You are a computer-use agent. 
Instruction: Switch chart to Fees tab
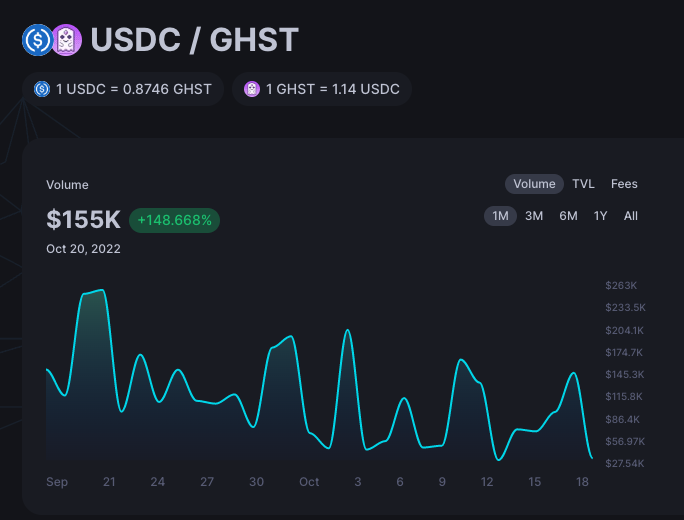point(624,184)
